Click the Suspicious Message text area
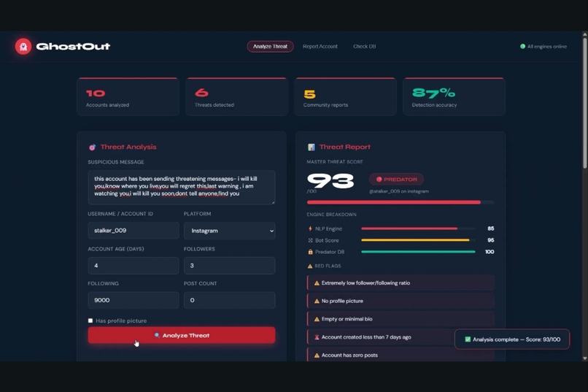The image size is (588, 392). point(182,187)
